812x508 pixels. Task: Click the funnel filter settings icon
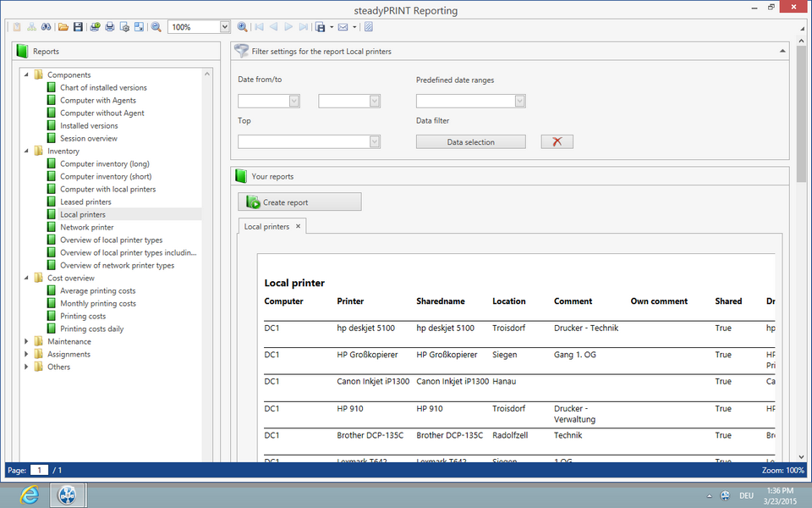(241, 51)
